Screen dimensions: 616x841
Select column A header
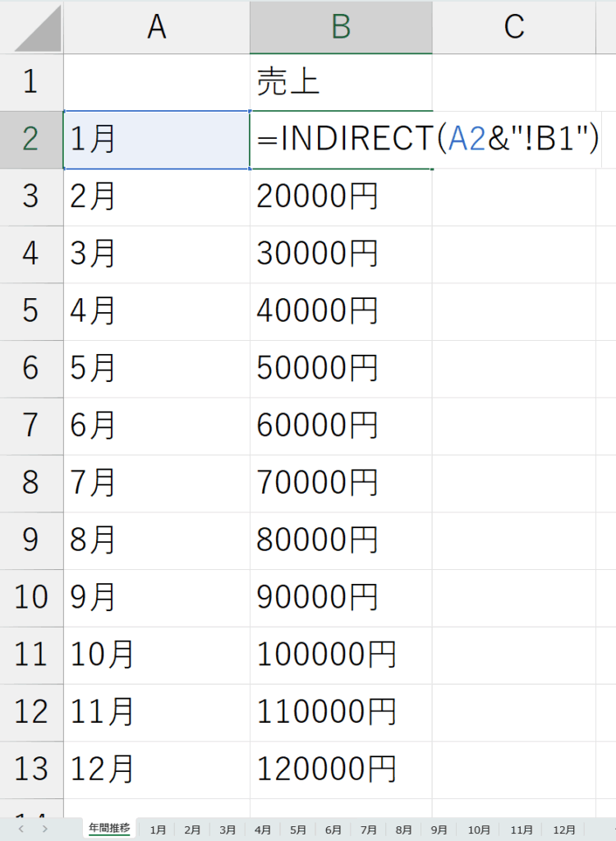coord(156,27)
